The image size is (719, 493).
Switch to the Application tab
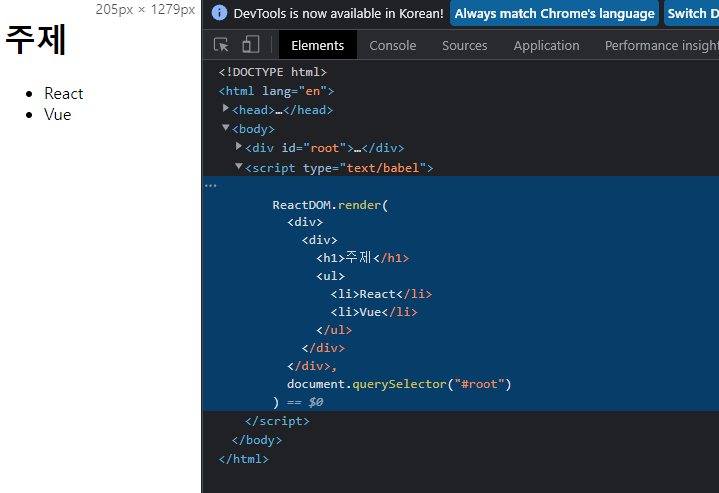pyautogui.click(x=546, y=45)
